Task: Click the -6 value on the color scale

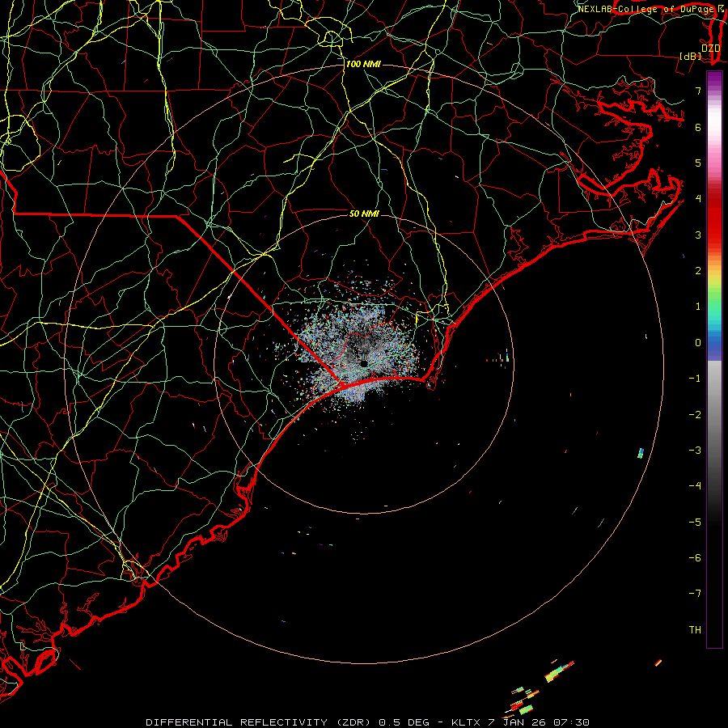Action: point(695,557)
